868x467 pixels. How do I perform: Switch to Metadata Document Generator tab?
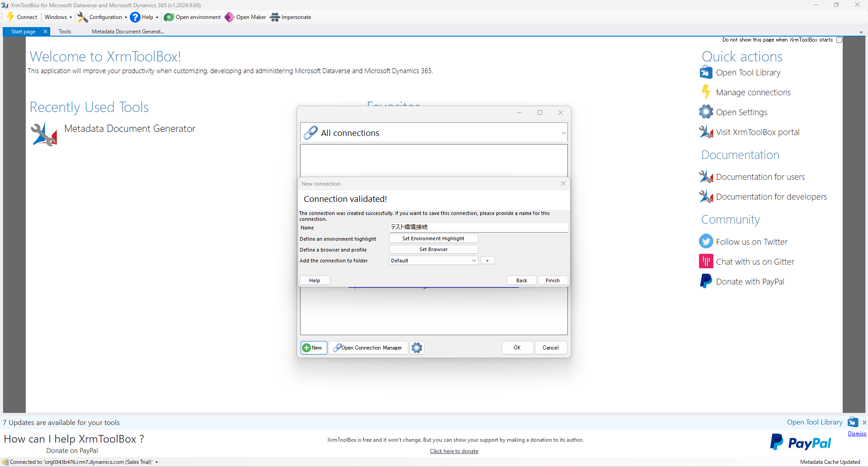128,32
